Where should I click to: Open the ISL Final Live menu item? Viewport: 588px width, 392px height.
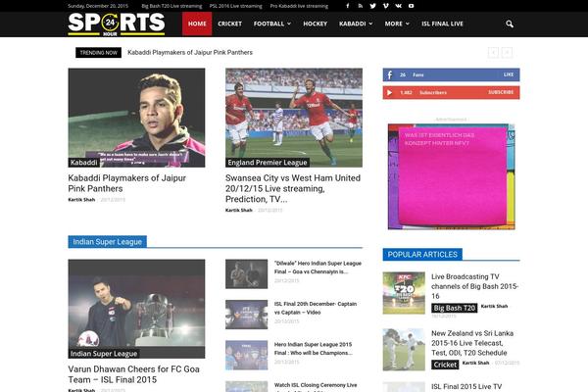click(444, 23)
